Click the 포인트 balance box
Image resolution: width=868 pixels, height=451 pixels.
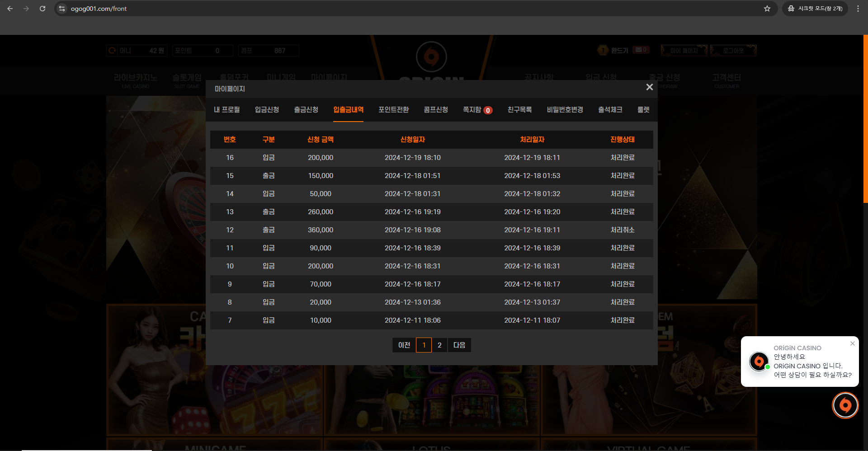pyautogui.click(x=203, y=51)
